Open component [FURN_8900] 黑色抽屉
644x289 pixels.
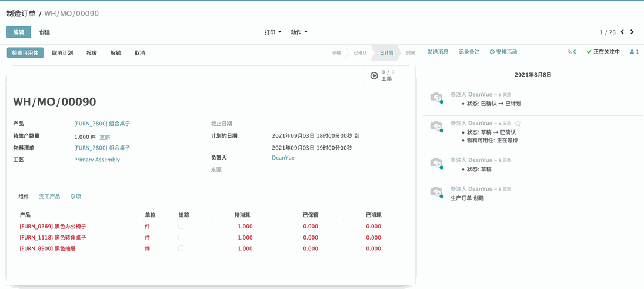coord(48,248)
